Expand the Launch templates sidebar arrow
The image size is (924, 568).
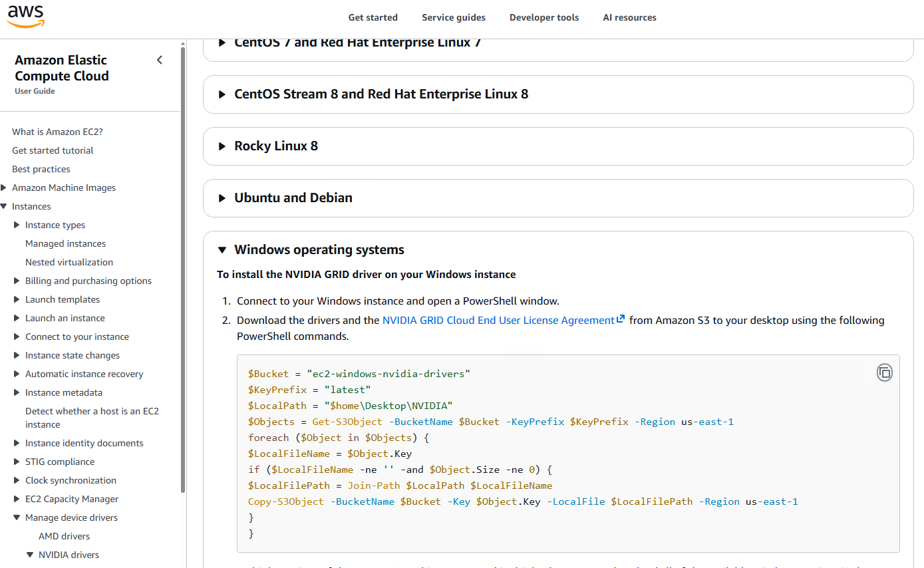tap(17, 300)
